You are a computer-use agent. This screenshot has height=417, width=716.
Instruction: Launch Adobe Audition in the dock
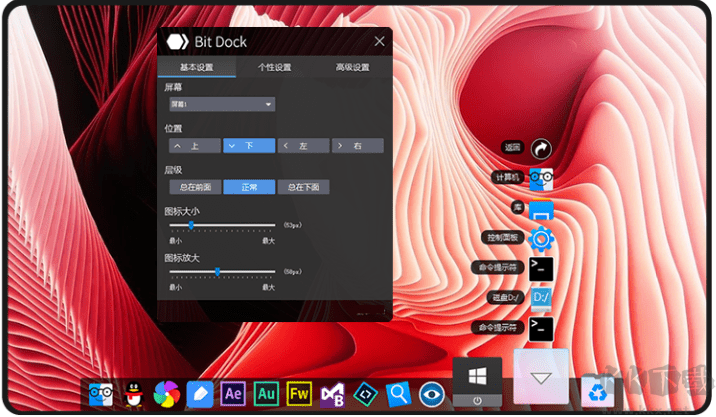click(x=266, y=393)
